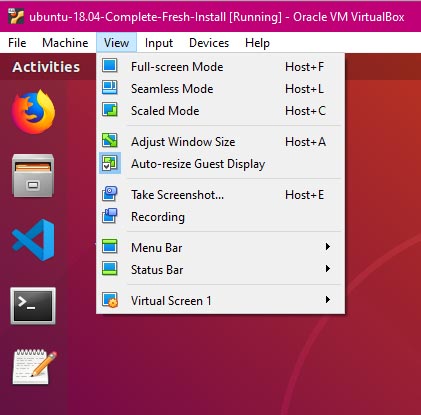The width and height of the screenshot is (421, 415).
Task: Open the Devices menu
Action: [209, 43]
